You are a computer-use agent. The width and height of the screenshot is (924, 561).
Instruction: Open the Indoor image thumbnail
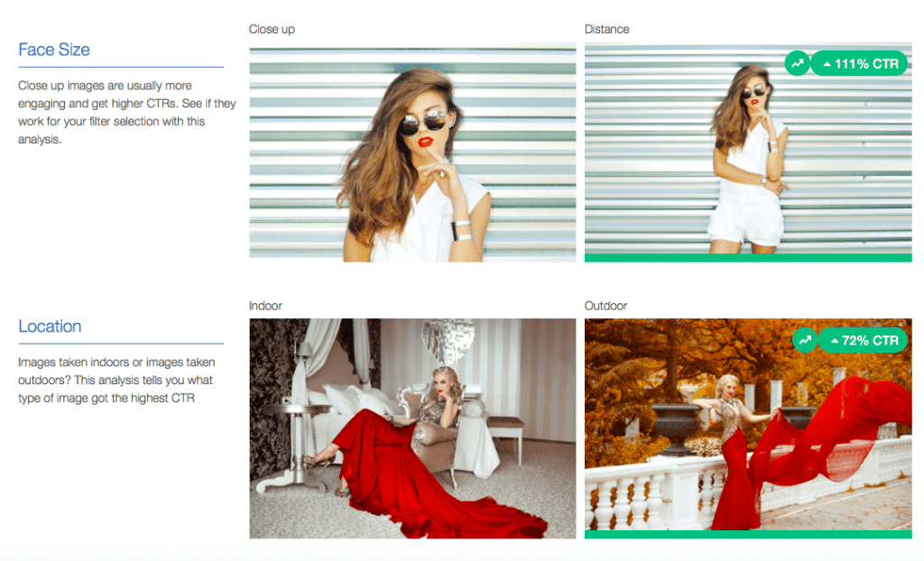coord(412,428)
